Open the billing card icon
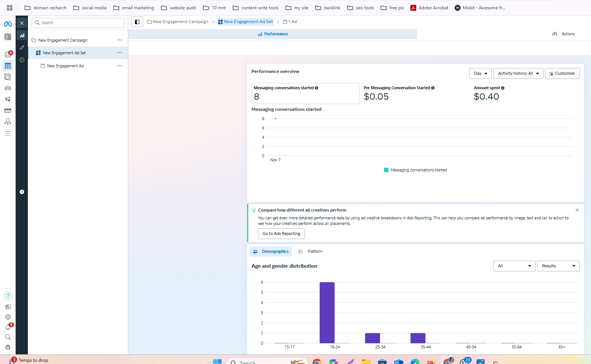591x364 pixels. pyautogui.click(x=8, y=110)
